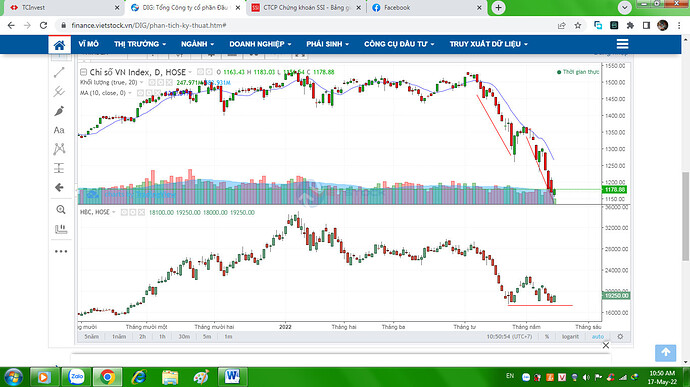690x387 pixels.
Task: Open the VĨ MÔ menu item
Action: coord(88,44)
